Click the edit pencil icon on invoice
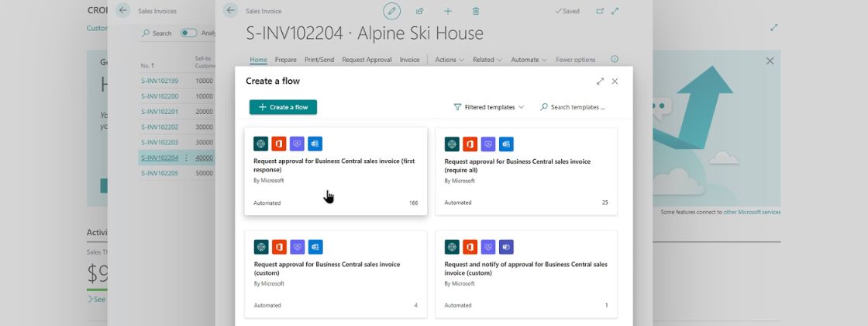 pyautogui.click(x=392, y=11)
